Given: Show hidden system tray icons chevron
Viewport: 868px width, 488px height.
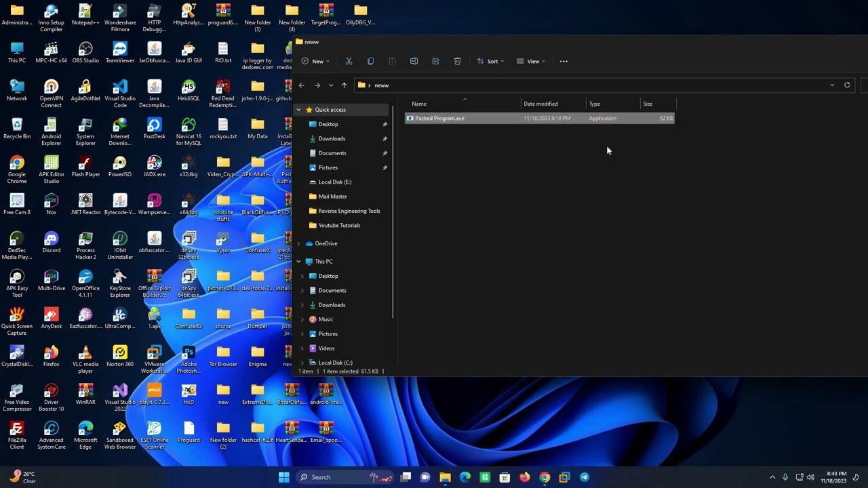Looking at the screenshot, I should coord(772,477).
